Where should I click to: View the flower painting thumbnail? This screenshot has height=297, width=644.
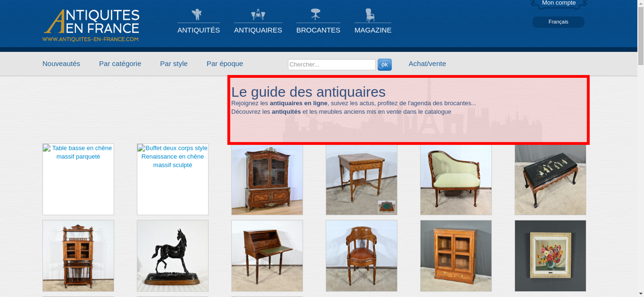coord(550,256)
